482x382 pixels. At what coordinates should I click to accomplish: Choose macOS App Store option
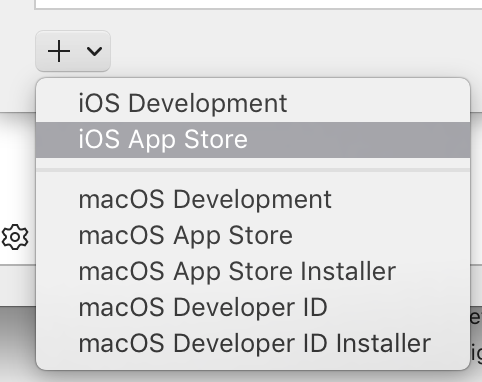[x=253, y=235]
